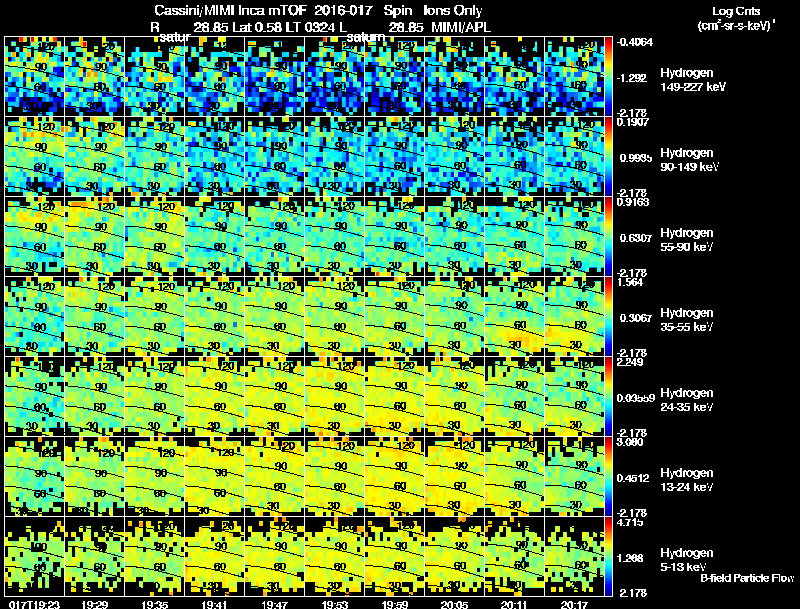Click the '0.1907' color scale value
The height and width of the screenshot is (609, 800).
(633, 121)
